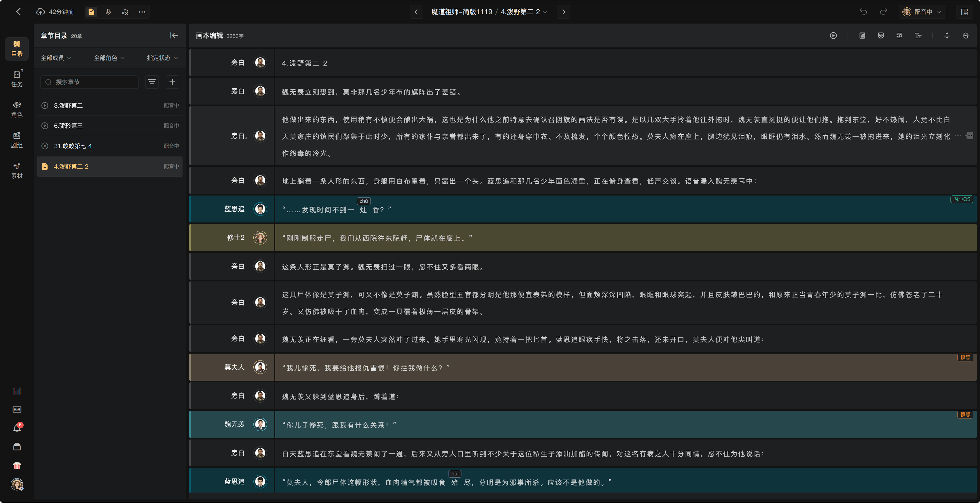Click the 内心OS tag

pyautogui.click(x=962, y=199)
